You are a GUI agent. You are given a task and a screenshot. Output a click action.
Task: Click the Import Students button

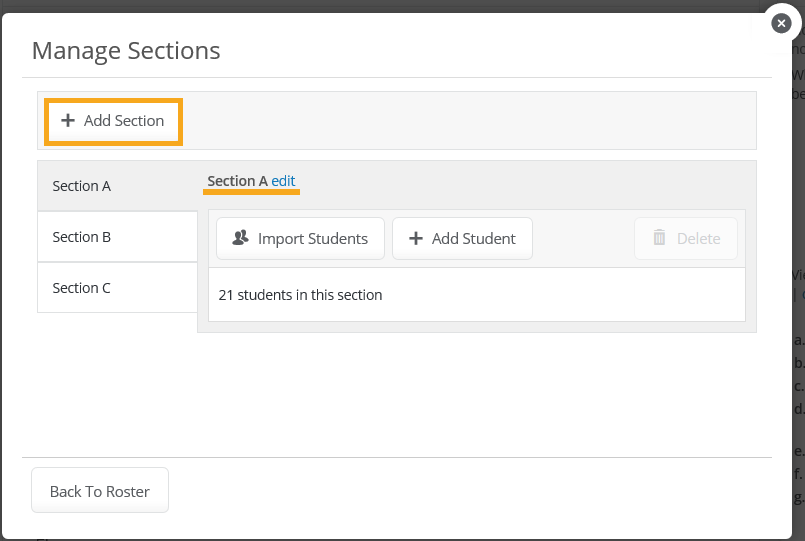coord(300,239)
